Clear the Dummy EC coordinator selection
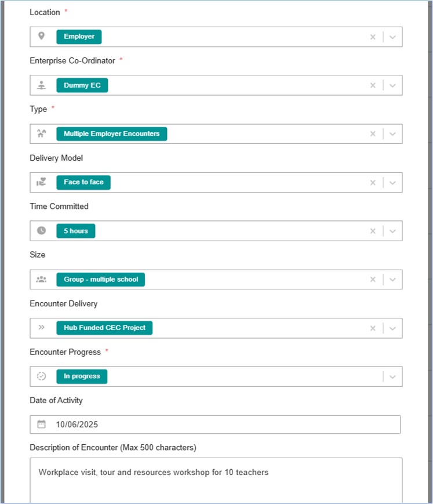433x504 pixels. point(373,85)
